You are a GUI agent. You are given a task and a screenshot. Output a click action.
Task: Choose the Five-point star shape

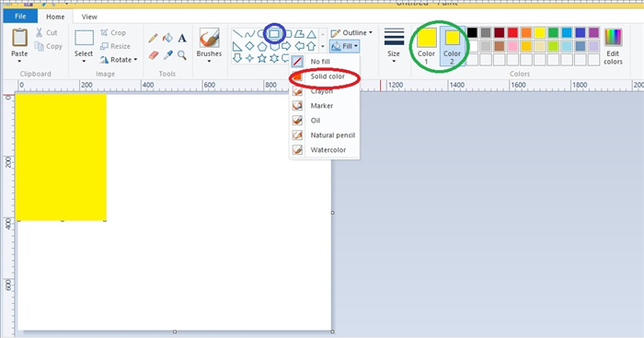point(262,58)
